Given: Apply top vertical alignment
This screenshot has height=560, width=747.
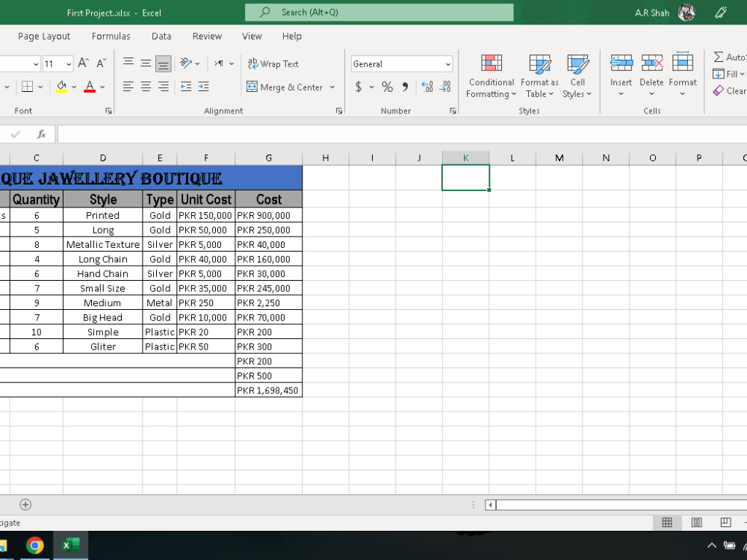Looking at the screenshot, I should tap(128, 63).
